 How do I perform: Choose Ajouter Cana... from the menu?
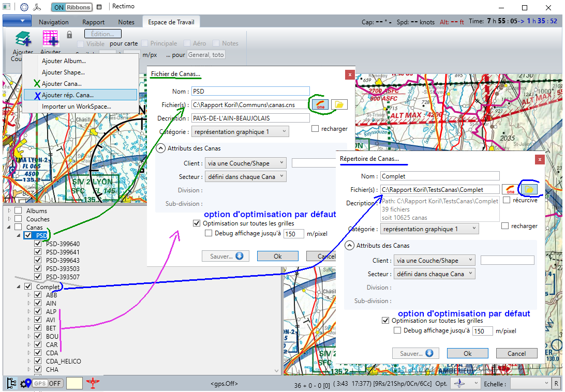click(x=80, y=84)
